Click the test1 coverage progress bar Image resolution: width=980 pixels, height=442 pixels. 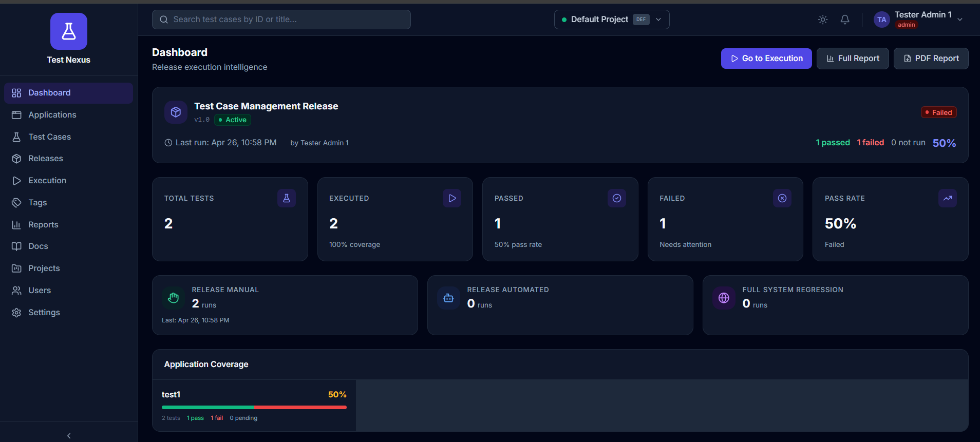pos(254,407)
